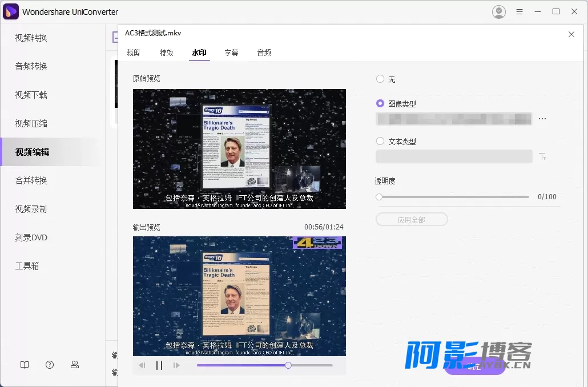Image resolution: width=588 pixels, height=387 pixels.
Task: Browse for watermark image with ellipsis button
Action: point(542,119)
